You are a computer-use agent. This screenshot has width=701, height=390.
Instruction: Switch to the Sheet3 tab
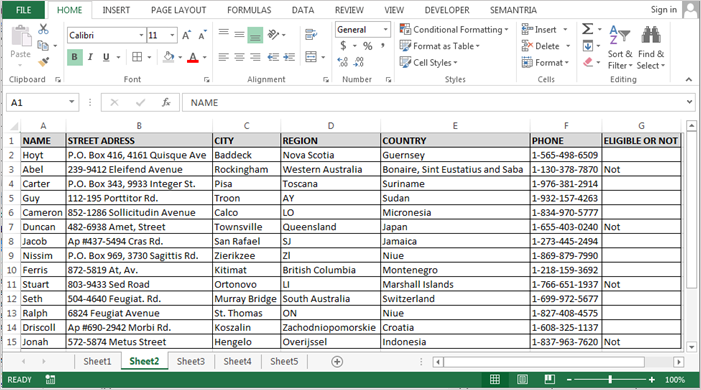191,361
